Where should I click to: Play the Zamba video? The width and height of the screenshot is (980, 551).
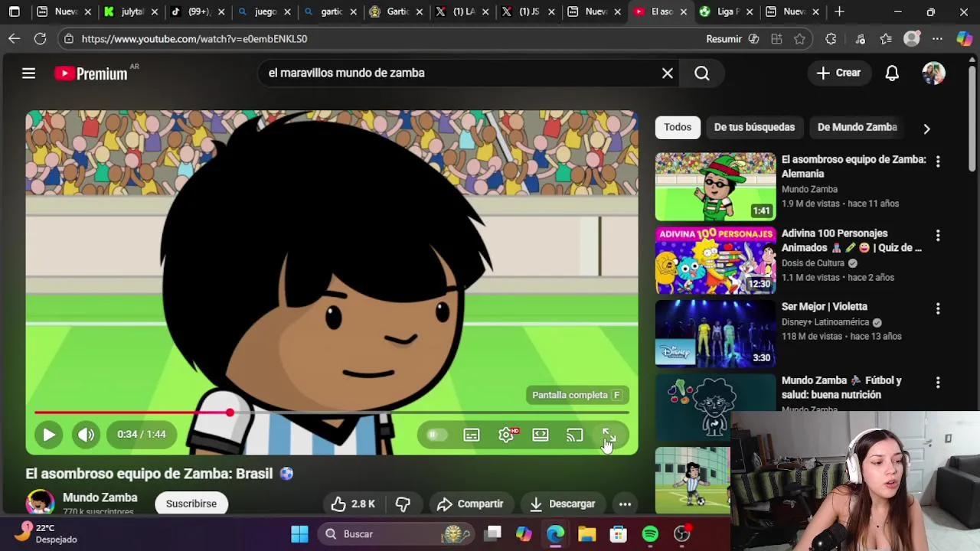[x=48, y=435]
